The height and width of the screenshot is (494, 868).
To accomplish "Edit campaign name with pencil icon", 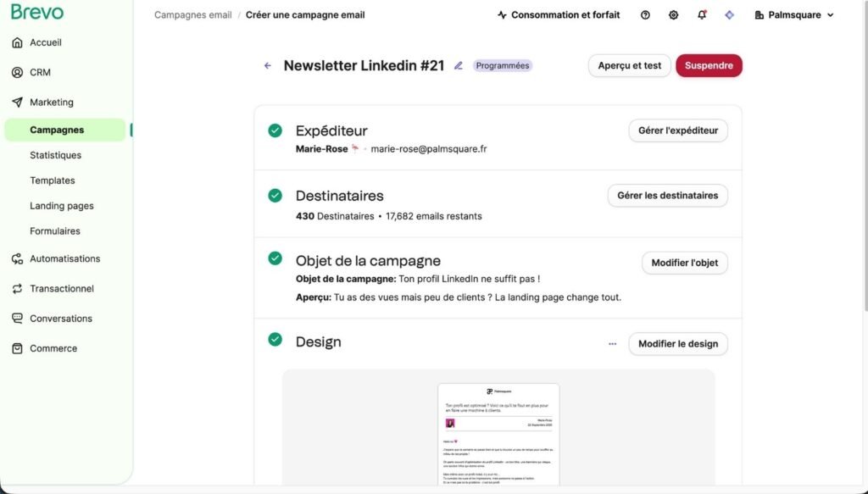I will (459, 66).
